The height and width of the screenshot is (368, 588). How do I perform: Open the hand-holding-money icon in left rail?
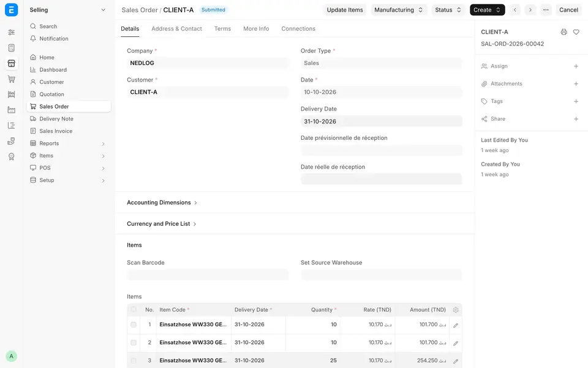click(11, 141)
